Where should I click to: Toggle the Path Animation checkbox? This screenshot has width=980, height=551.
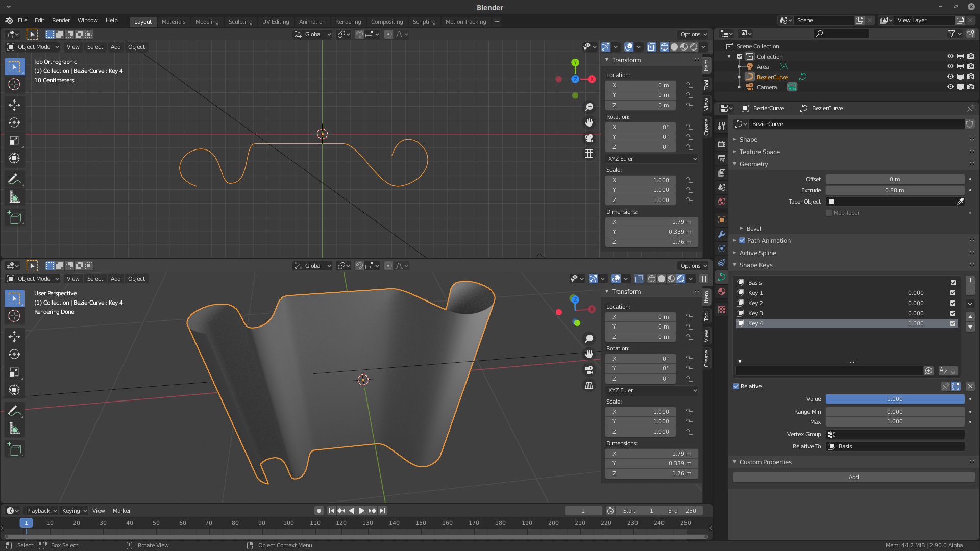(742, 240)
